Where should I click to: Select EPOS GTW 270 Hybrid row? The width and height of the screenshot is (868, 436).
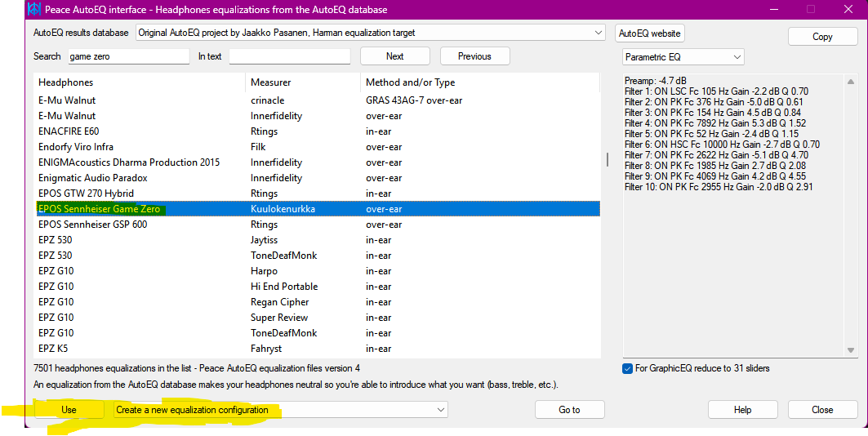click(x=317, y=194)
